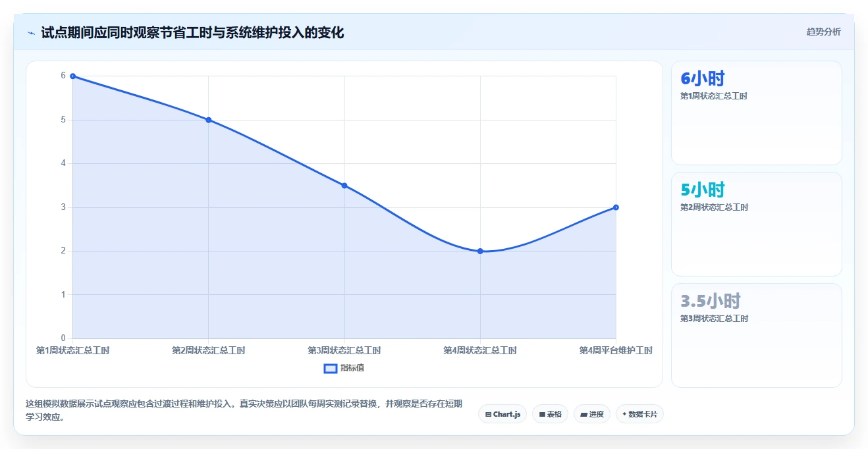Click the chart data point at value 5
This screenshot has width=868, height=449.
[x=208, y=120]
